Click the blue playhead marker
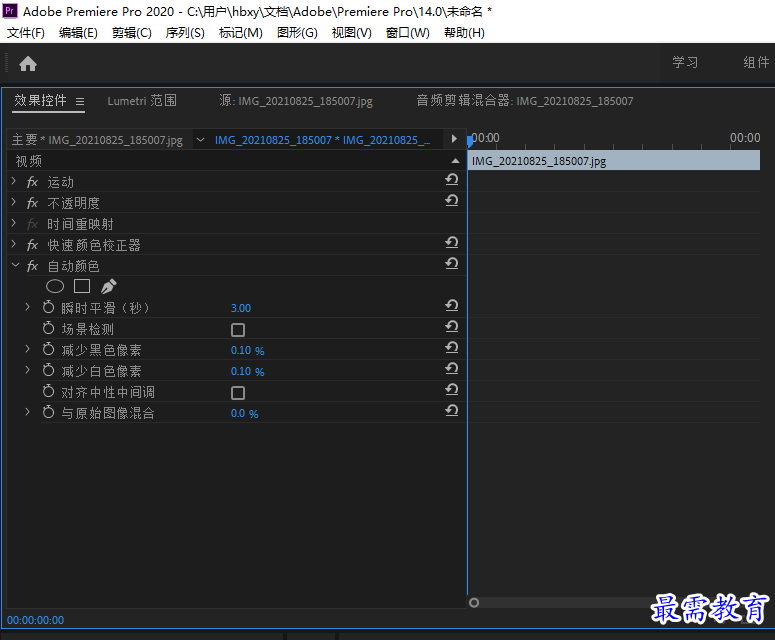This screenshot has width=775, height=640. (470, 141)
